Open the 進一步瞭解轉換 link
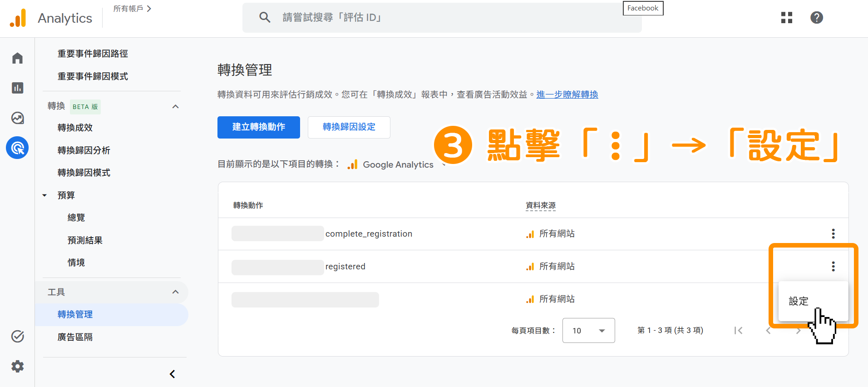Image resolution: width=868 pixels, height=387 pixels. pos(567,94)
